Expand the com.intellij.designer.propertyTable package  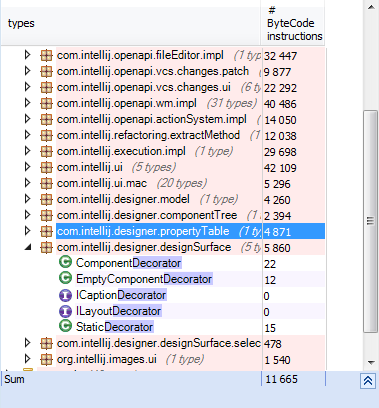coord(28,231)
